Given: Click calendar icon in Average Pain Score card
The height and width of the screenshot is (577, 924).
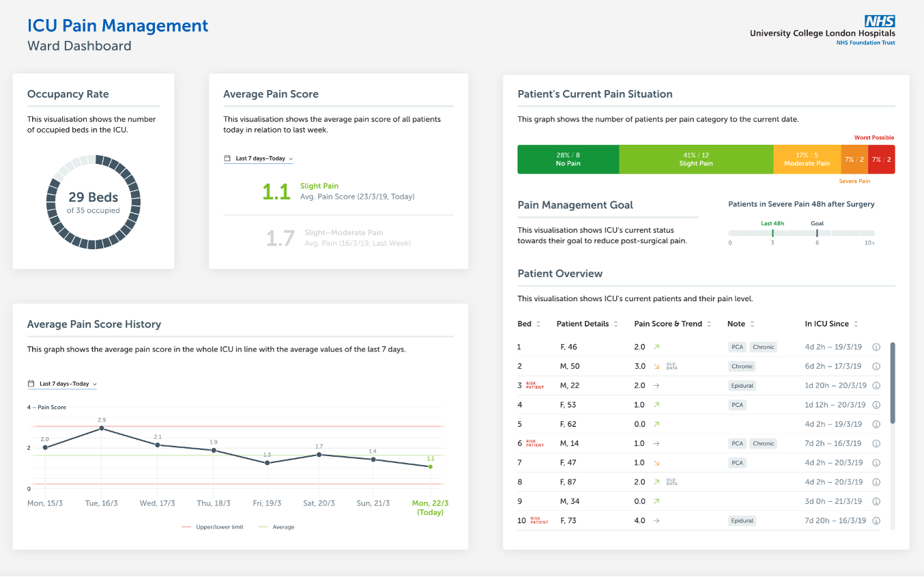Looking at the screenshot, I should 227,158.
